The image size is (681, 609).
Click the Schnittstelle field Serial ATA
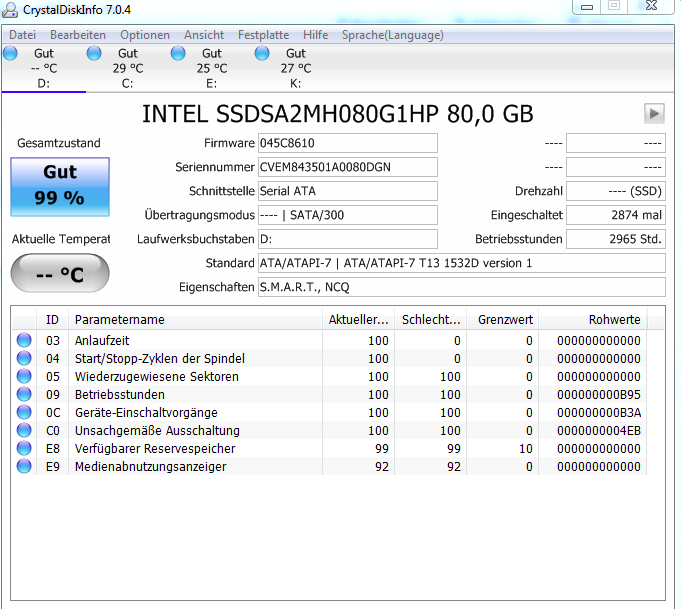pyautogui.click(x=347, y=191)
